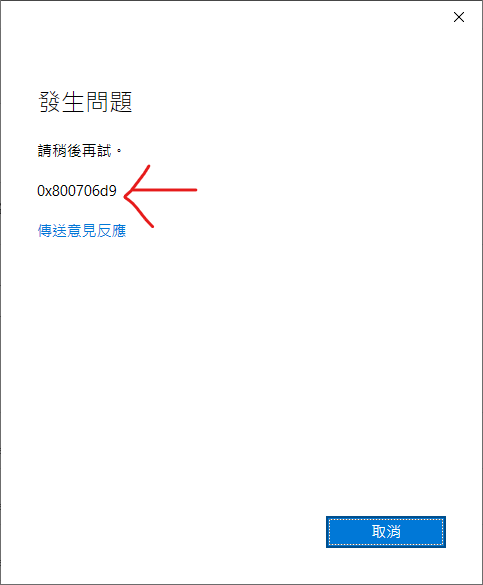Click the 題 character in the heading
The width and height of the screenshot is (483, 585).
[121, 101]
